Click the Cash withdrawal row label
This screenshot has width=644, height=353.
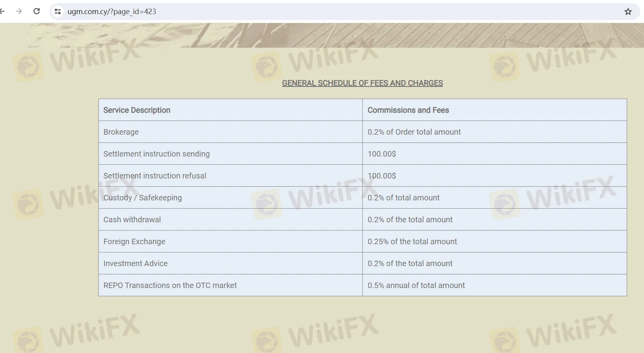click(x=132, y=220)
